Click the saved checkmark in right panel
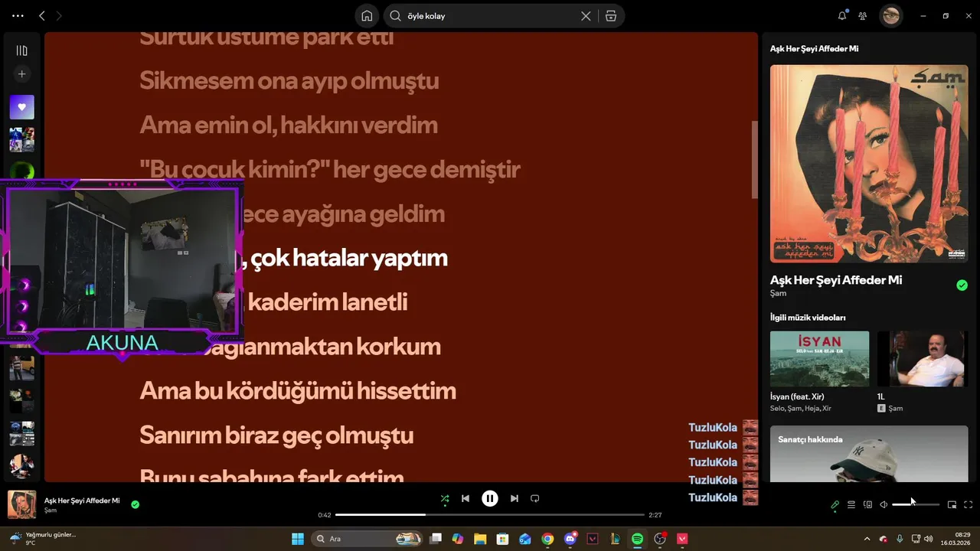Viewport: 980px width, 551px height. coord(962,285)
